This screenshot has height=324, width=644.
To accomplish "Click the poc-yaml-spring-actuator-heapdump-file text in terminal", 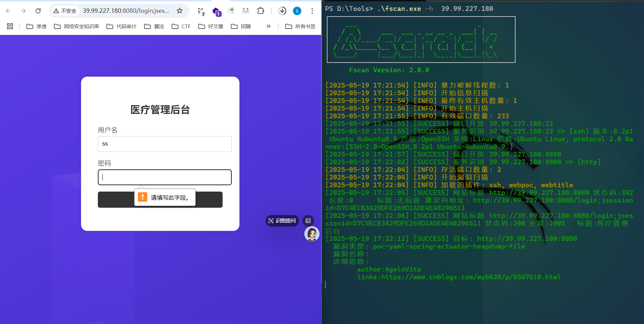I will point(449,246).
